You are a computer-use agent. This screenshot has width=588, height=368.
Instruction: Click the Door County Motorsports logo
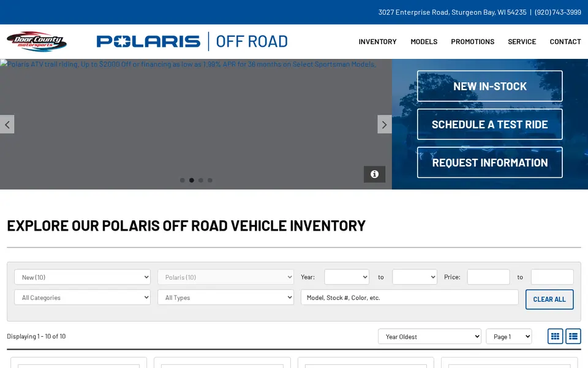(37, 41)
